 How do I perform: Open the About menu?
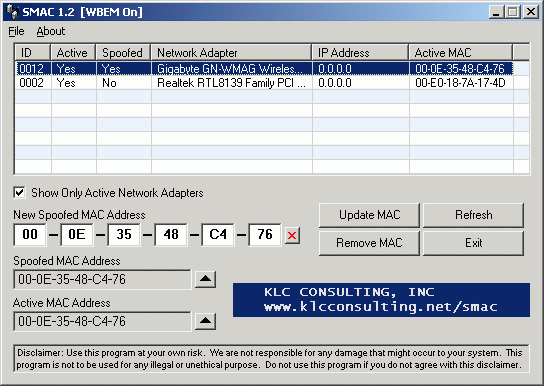[51, 31]
